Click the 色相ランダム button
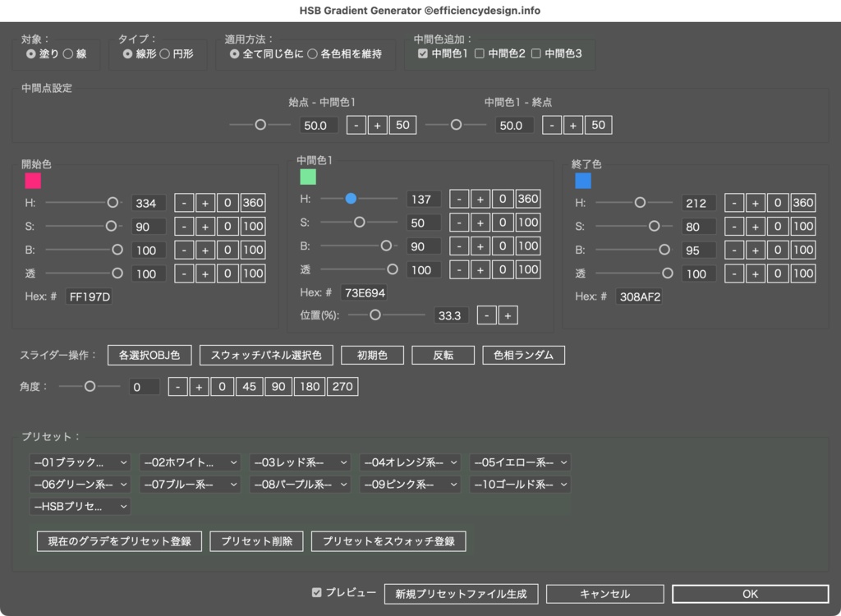This screenshot has width=841, height=616. pos(523,355)
